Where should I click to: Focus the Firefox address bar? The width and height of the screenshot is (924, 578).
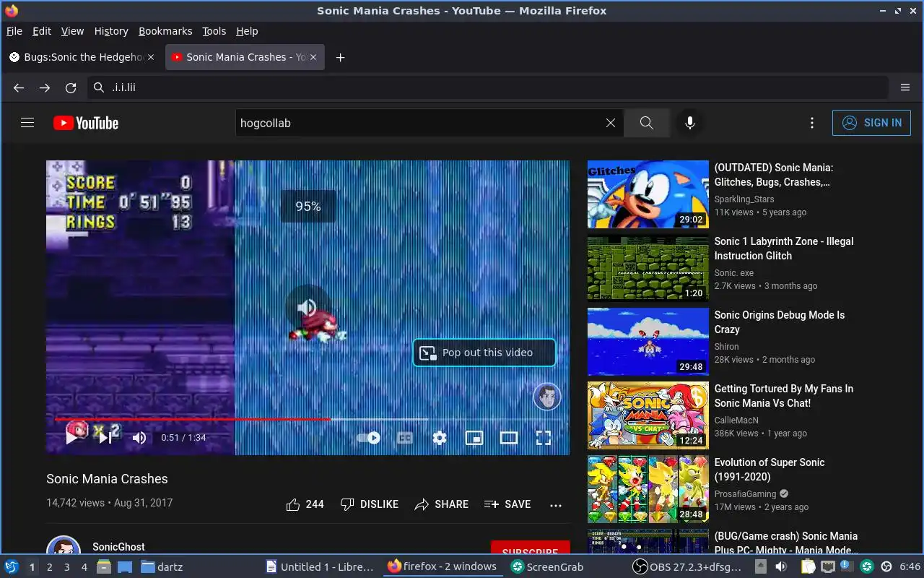click(488, 87)
